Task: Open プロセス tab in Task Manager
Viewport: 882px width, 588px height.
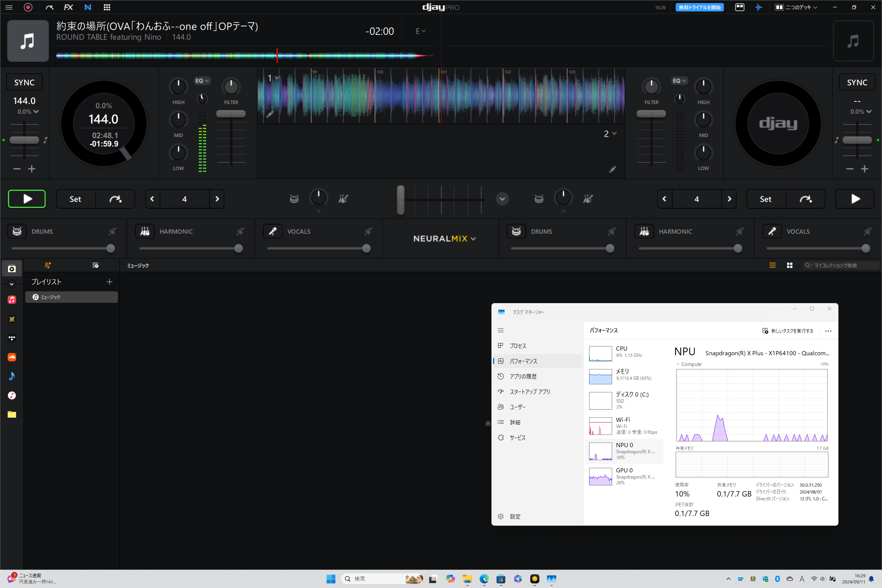Action: point(518,346)
